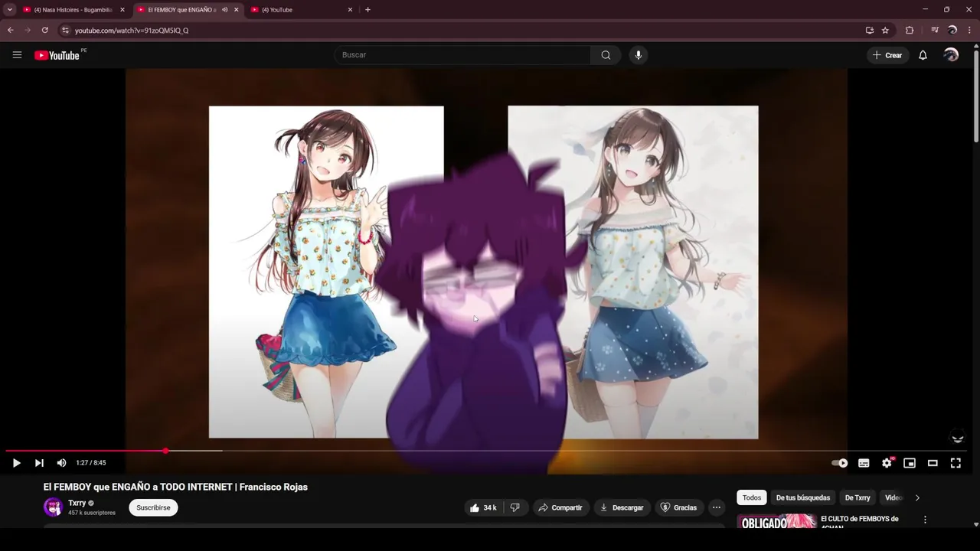This screenshot has height=551, width=980.
Task: Enter full screen mode
Action: coord(955,463)
